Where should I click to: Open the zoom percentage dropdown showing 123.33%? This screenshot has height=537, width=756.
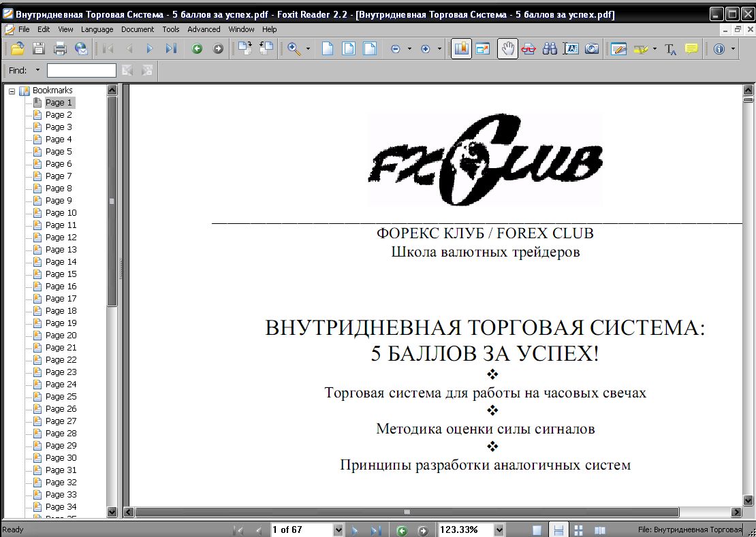click(499, 530)
